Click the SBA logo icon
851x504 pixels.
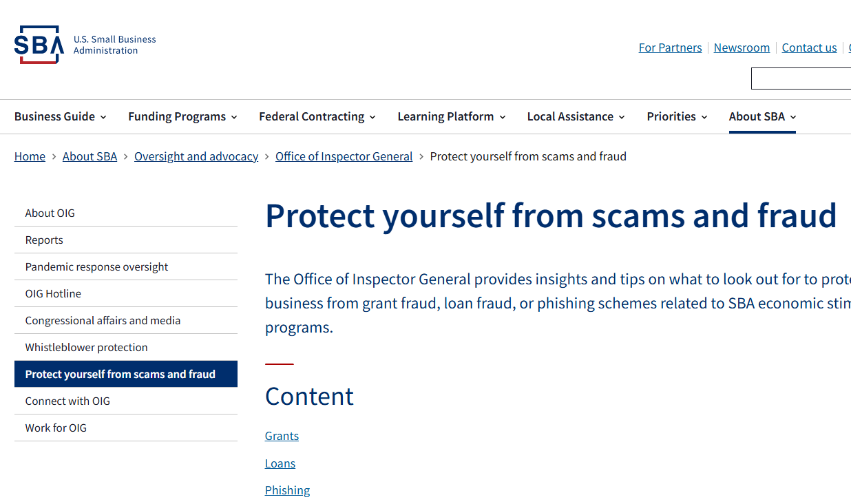39,45
